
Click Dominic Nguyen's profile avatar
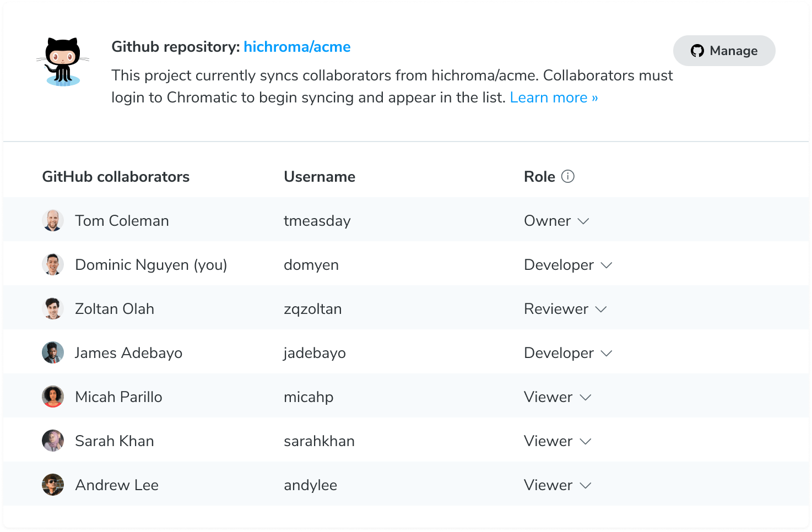click(53, 264)
